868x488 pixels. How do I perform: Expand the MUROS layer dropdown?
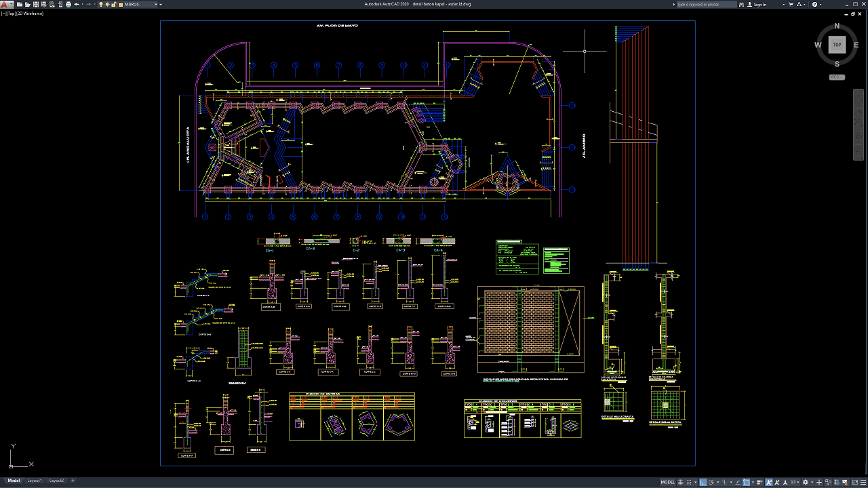click(156, 4)
